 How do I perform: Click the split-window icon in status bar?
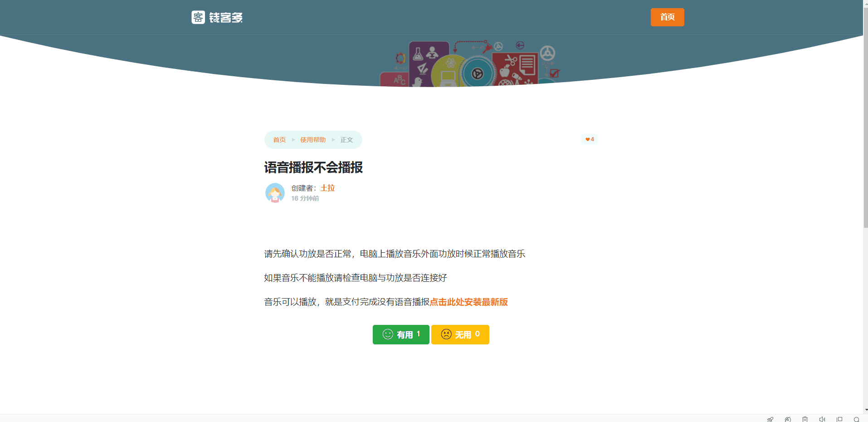click(x=839, y=419)
